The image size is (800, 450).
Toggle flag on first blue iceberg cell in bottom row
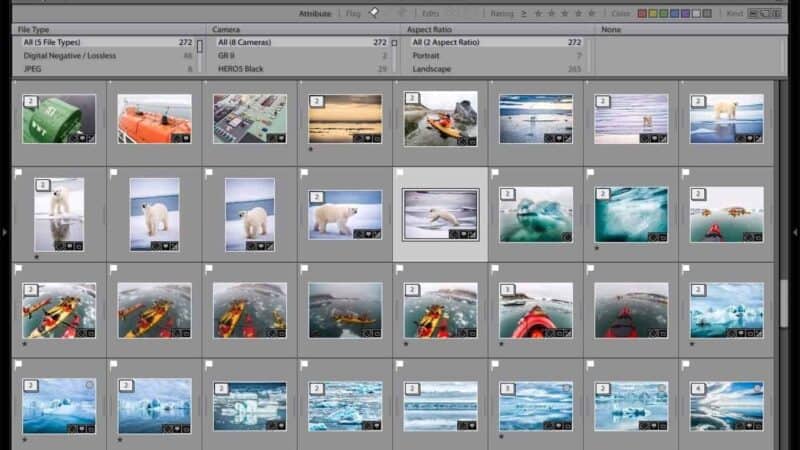(18, 364)
